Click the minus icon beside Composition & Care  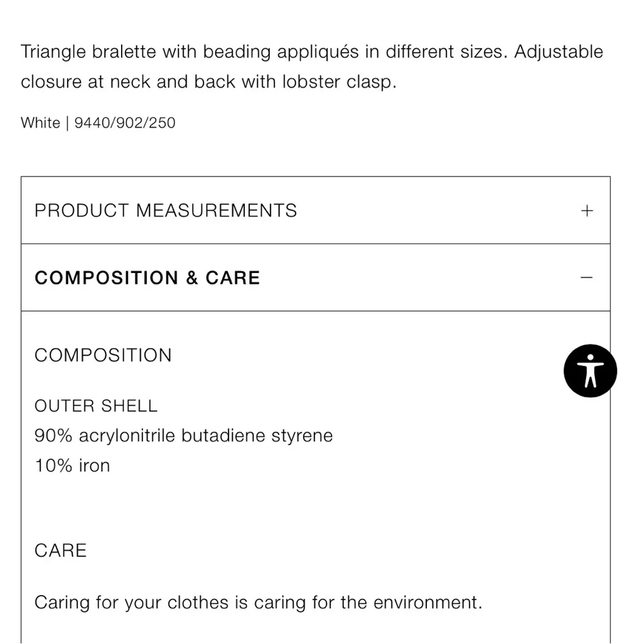click(x=587, y=278)
